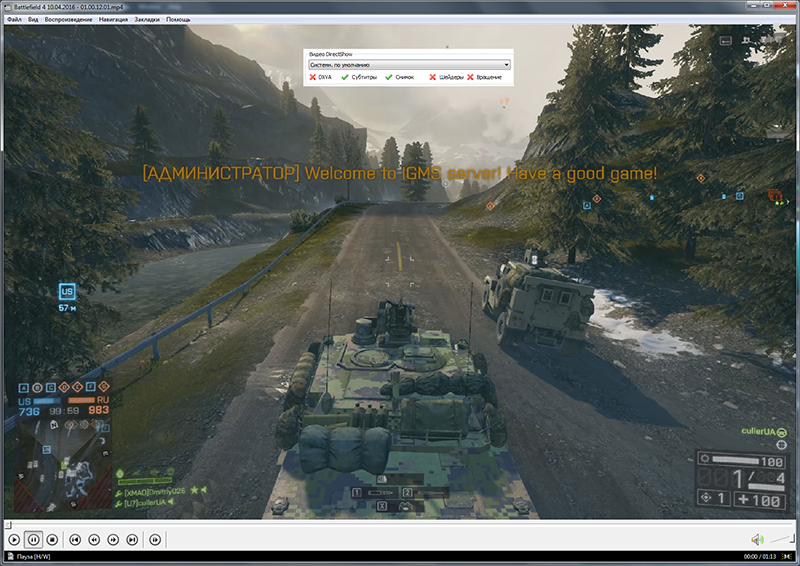Expand the Видео DirectShow renderer dropdown
The height and width of the screenshot is (566, 800).
pos(409,65)
